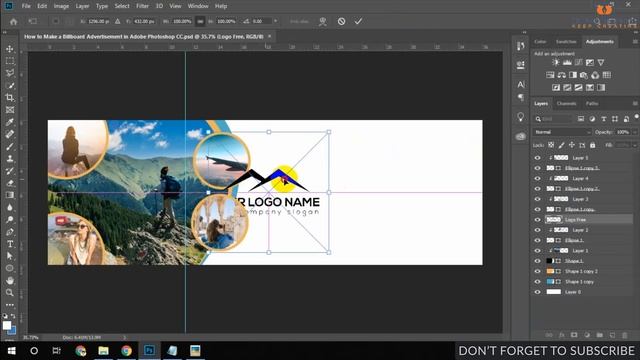Image resolution: width=640 pixels, height=360 pixels.
Task: Add a Brightness/Contrast adjustment
Action: (556, 62)
